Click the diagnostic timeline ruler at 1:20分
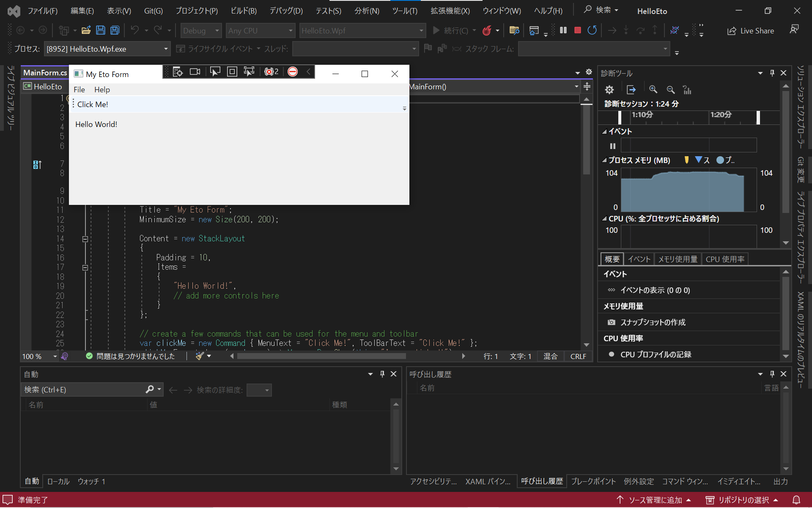 point(721,115)
